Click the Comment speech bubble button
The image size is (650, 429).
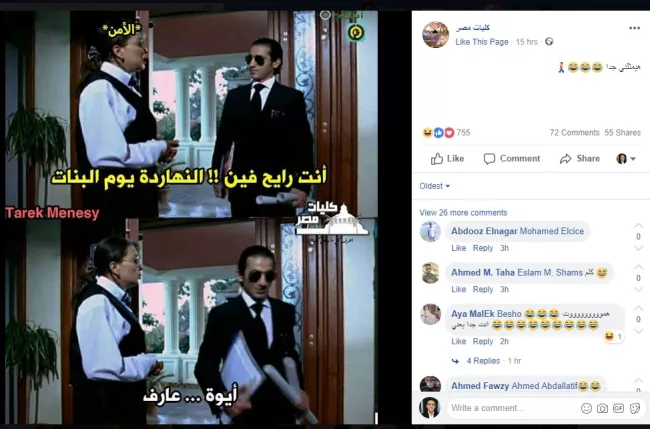pos(512,159)
